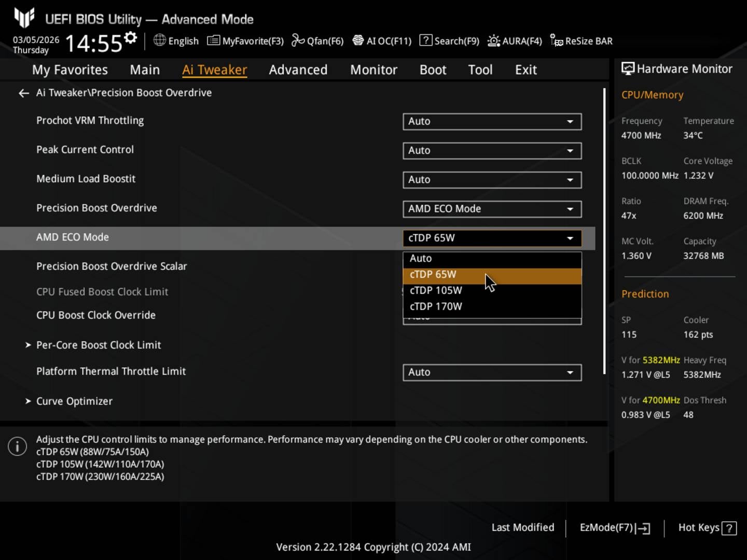The width and height of the screenshot is (747, 560).
Task: Open the Peak Current Control dropdown
Action: (x=491, y=150)
